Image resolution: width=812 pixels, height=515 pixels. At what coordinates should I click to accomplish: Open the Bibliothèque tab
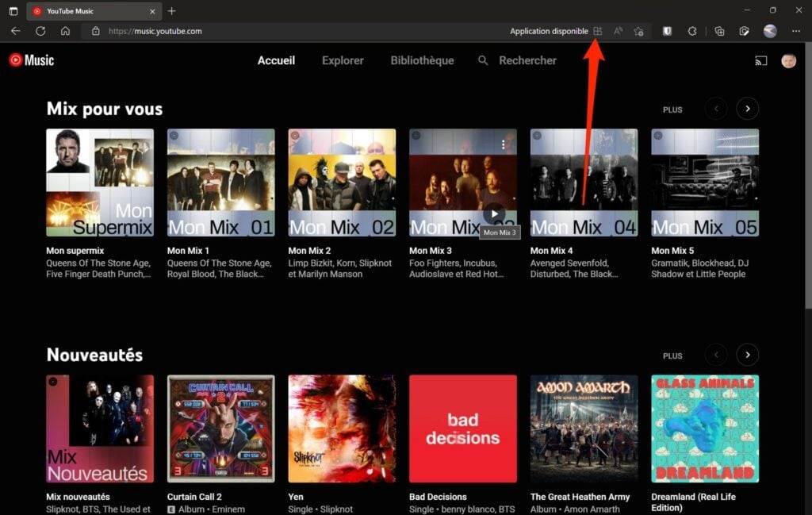pyautogui.click(x=422, y=60)
